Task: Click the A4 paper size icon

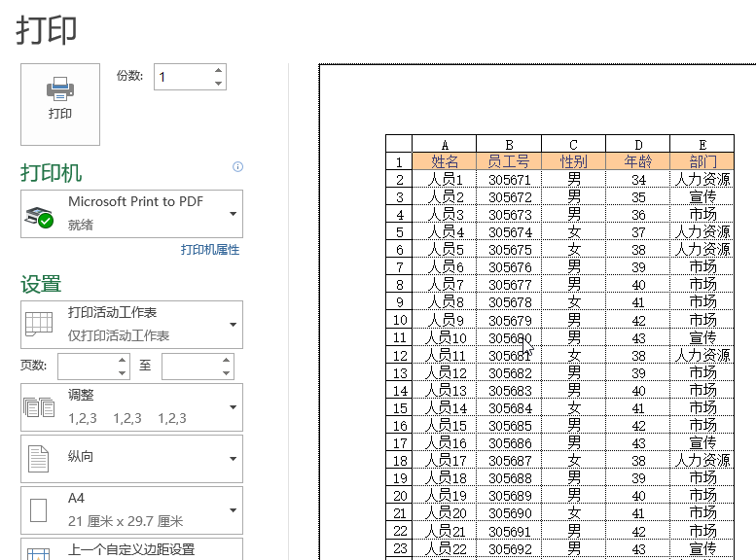Action: point(40,509)
